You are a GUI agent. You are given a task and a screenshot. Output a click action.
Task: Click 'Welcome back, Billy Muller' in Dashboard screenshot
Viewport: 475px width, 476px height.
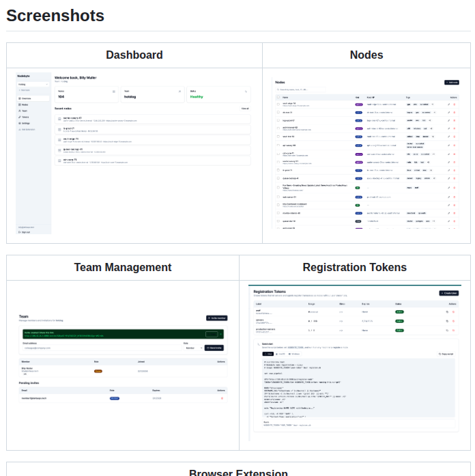(x=76, y=78)
